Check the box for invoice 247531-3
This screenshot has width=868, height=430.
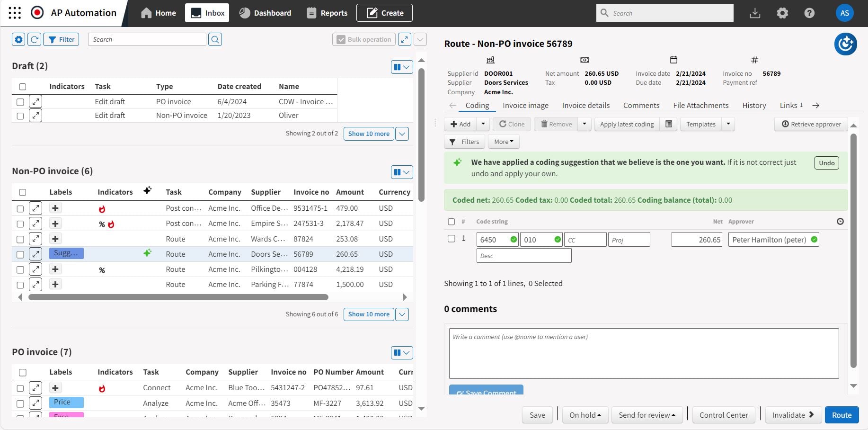[x=20, y=224]
